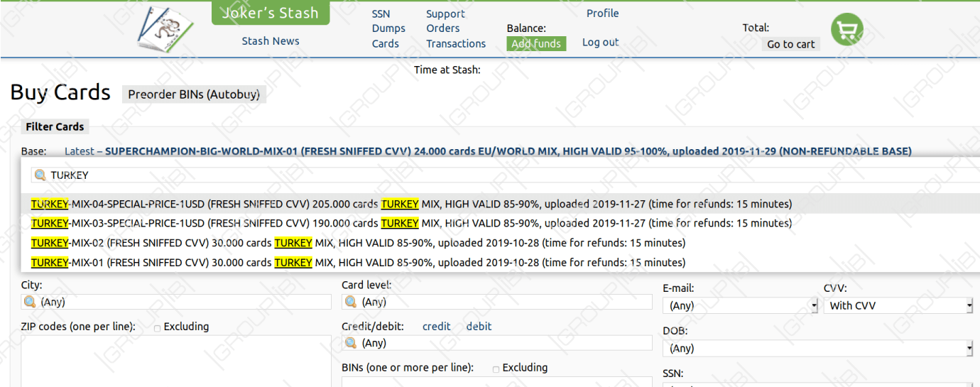The height and width of the screenshot is (387, 980).
Task: Click magnifier icon in the TURKEY search box
Action: coord(40,175)
